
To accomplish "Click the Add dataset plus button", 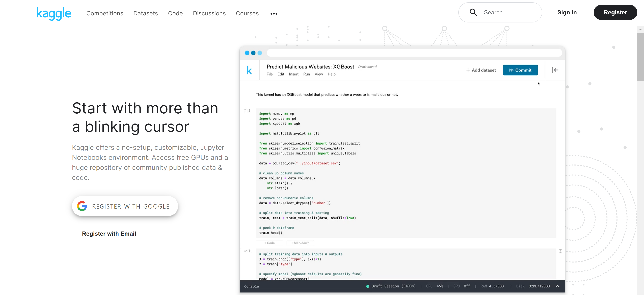I will (x=481, y=70).
